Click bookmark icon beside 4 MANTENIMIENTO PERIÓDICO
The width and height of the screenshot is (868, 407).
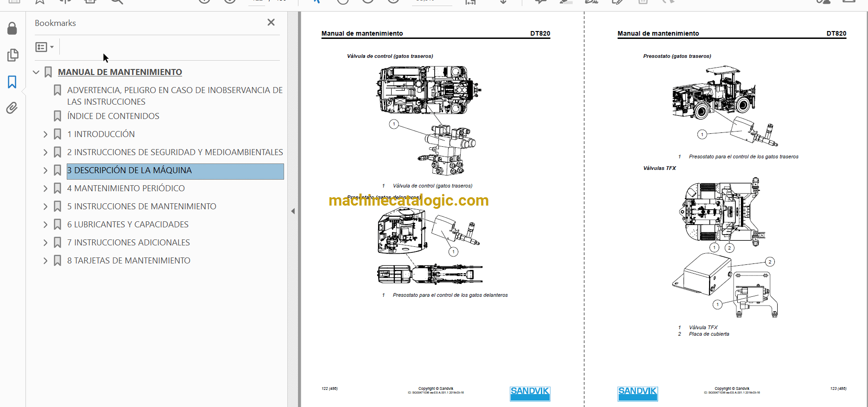coord(57,188)
